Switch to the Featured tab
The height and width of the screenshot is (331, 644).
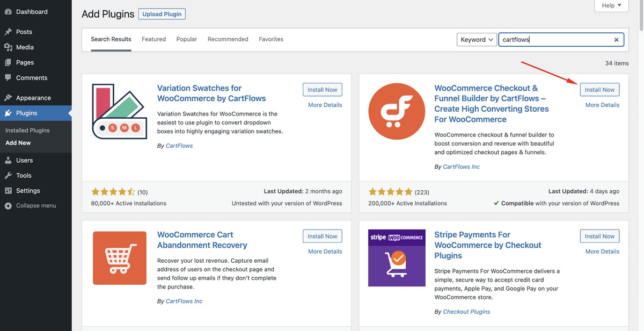coord(153,39)
